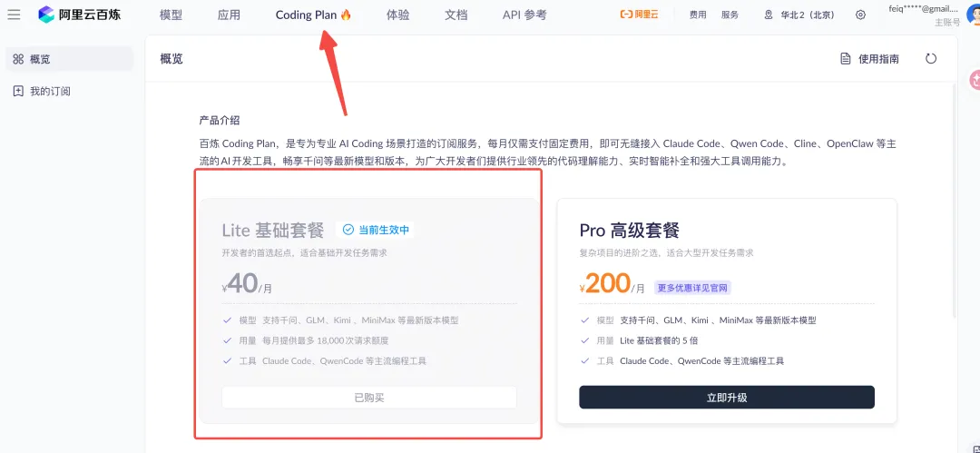This screenshot has width=980, height=453.
Task: Open the 更多优惠详见官网 link
Action: tap(691, 288)
